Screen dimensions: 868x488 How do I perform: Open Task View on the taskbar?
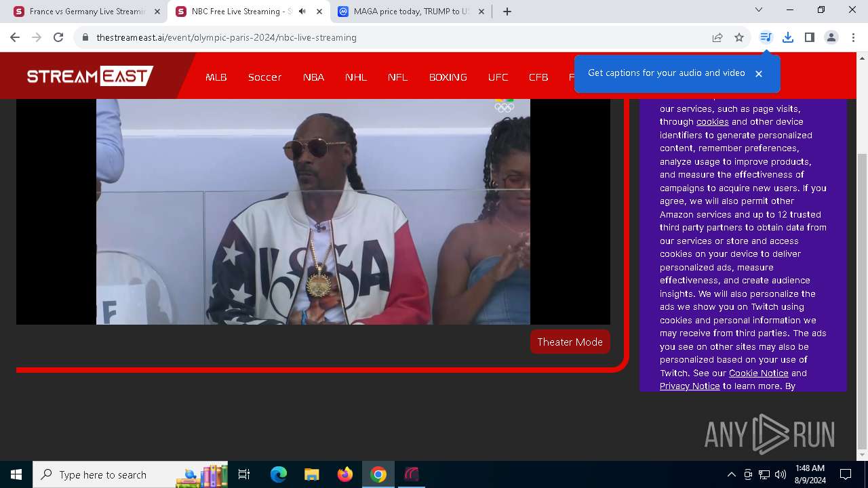(244, 474)
